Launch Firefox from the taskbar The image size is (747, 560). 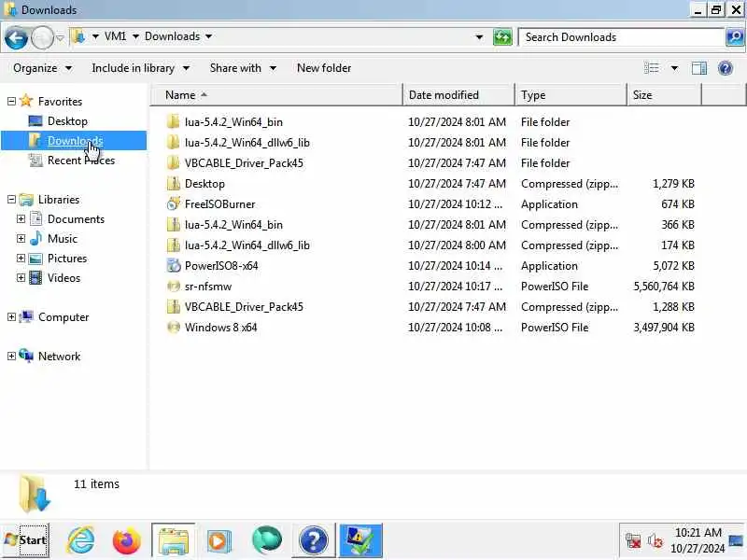coord(126,540)
